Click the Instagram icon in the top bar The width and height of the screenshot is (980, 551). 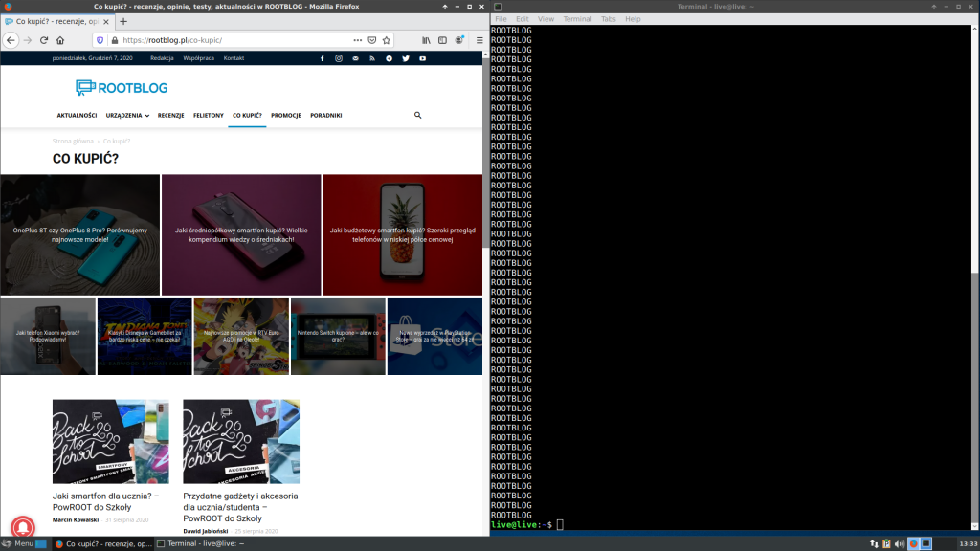click(339, 57)
